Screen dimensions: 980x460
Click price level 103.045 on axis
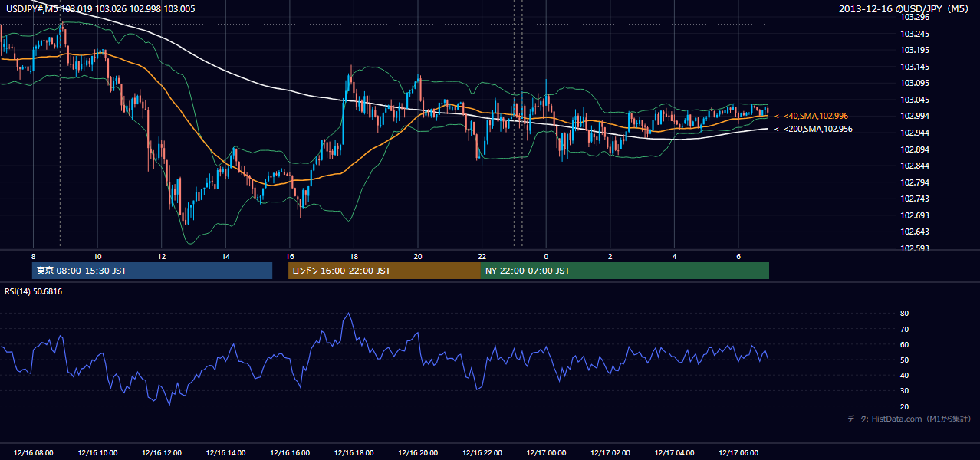point(914,100)
